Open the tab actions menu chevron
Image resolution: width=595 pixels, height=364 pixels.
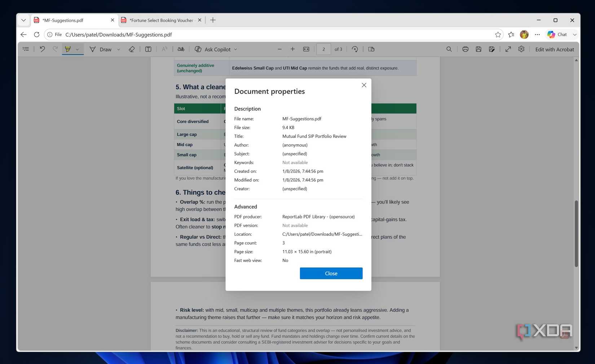pos(23,20)
